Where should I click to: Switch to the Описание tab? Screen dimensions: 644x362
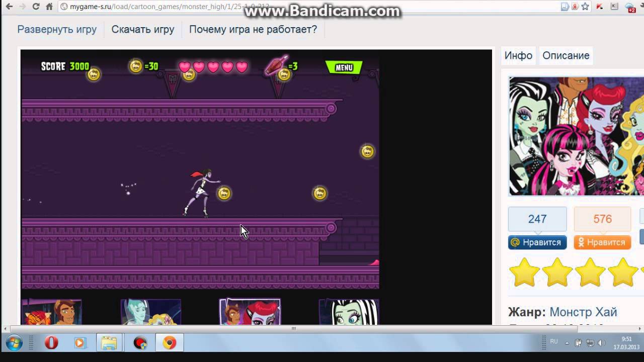[566, 55]
